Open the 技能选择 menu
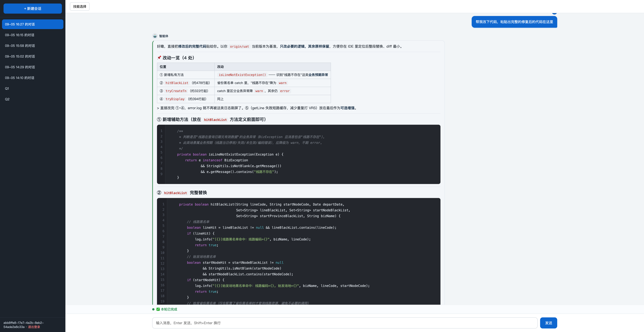The image size is (644, 332). tap(79, 7)
